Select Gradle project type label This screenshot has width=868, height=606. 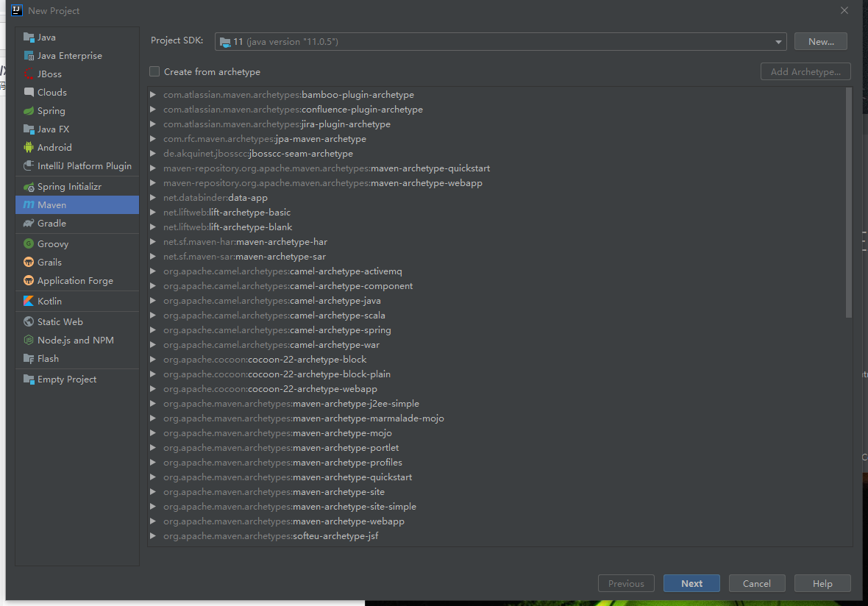tap(52, 223)
